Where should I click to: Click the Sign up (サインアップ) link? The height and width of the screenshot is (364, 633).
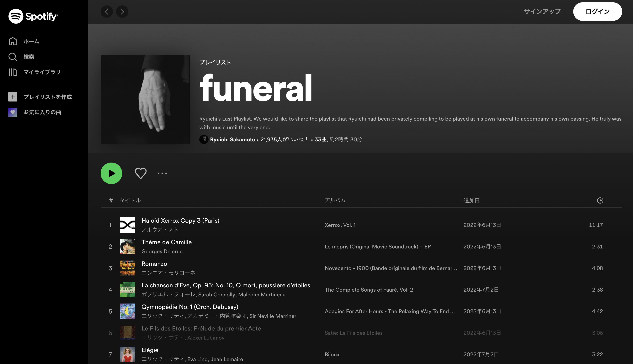coord(542,12)
